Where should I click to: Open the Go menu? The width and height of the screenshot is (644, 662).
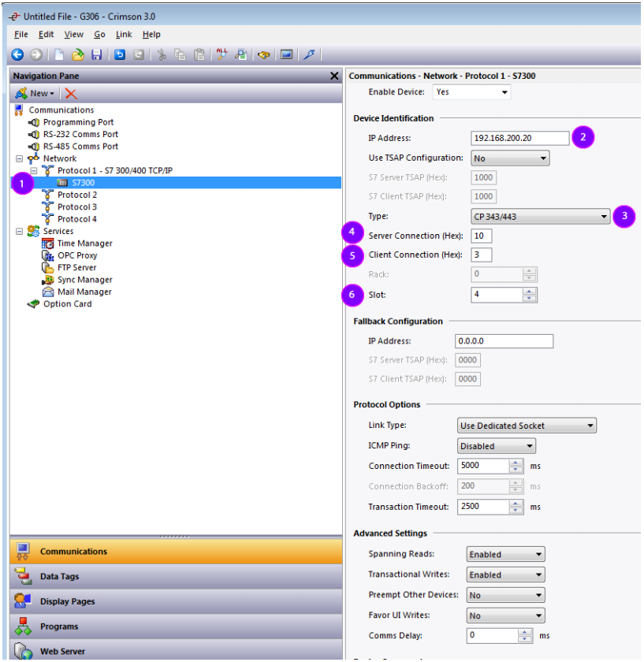pyautogui.click(x=99, y=35)
